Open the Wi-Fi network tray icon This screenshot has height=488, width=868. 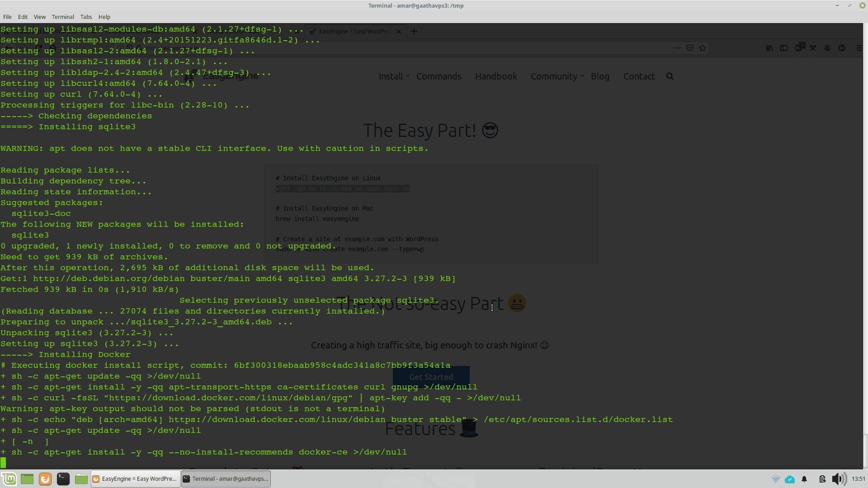click(x=776, y=479)
